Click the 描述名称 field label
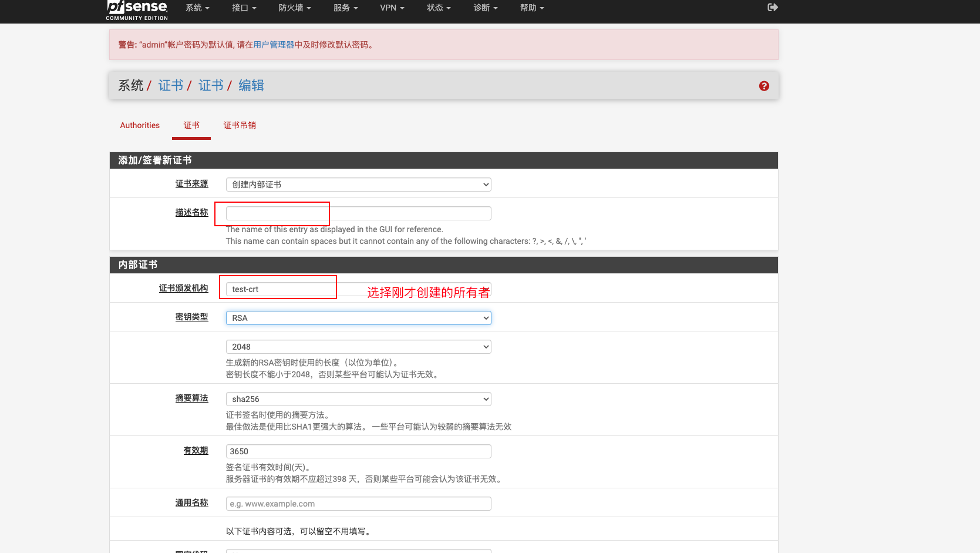 tap(191, 213)
